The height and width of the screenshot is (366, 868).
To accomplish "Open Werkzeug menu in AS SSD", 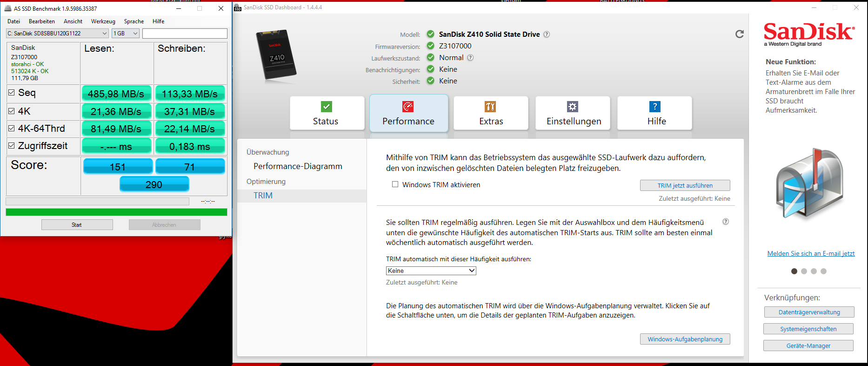I will 103,21.
